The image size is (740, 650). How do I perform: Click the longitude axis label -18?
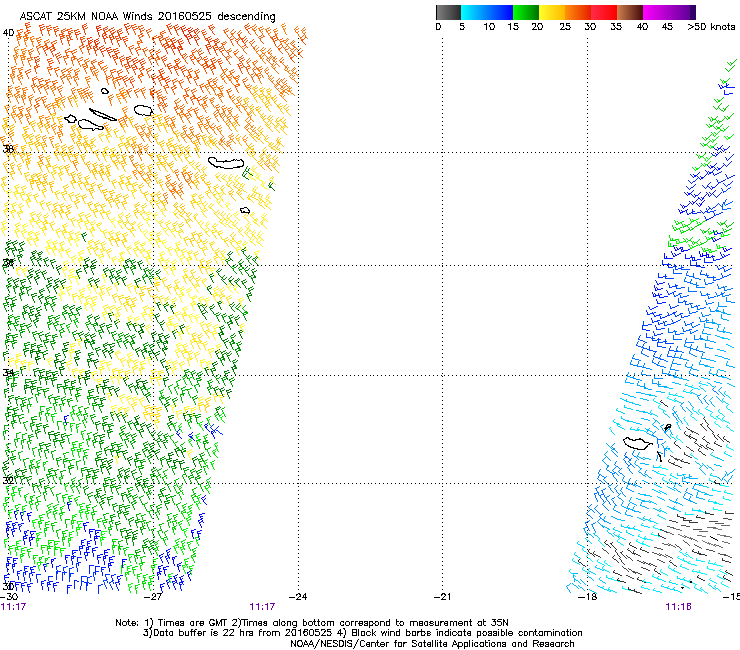coord(587,597)
